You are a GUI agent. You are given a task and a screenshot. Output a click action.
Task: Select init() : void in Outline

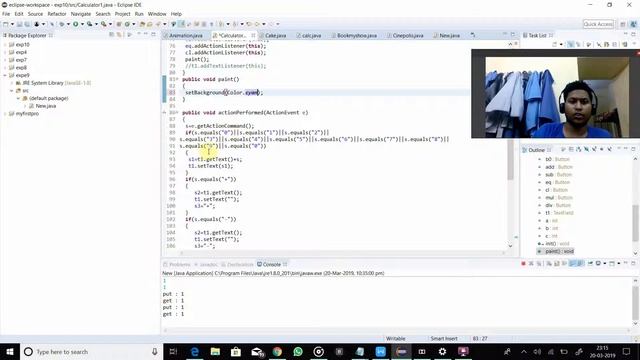pos(555,244)
